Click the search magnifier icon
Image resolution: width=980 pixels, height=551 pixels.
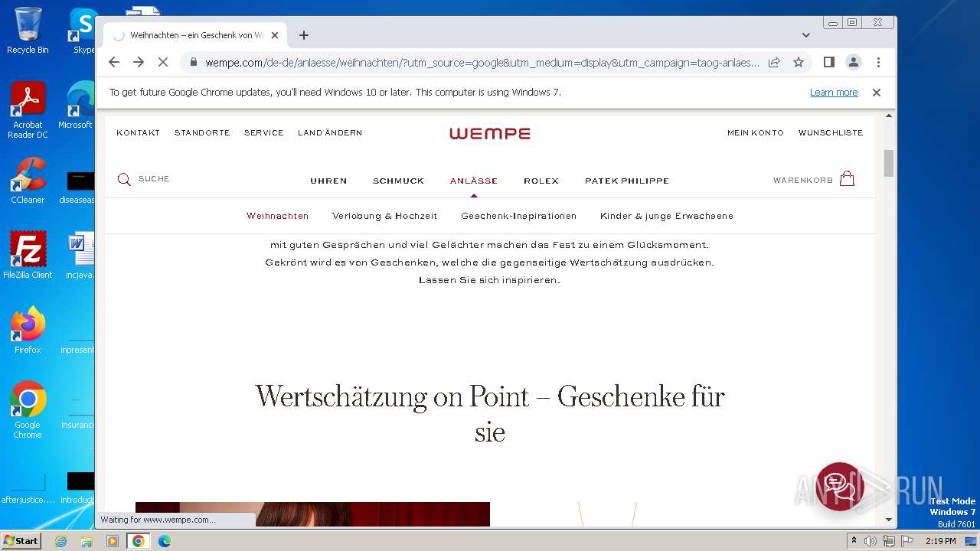[x=124, y=180]
